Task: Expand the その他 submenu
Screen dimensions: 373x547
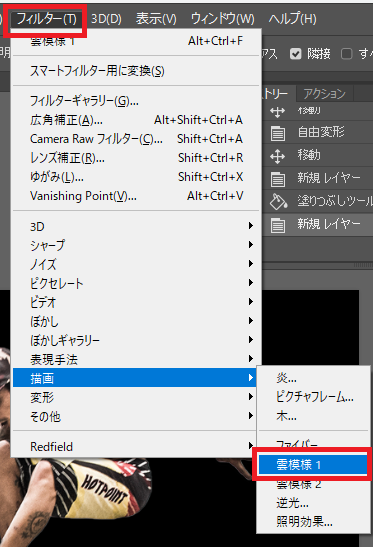Action: [135, 416]
